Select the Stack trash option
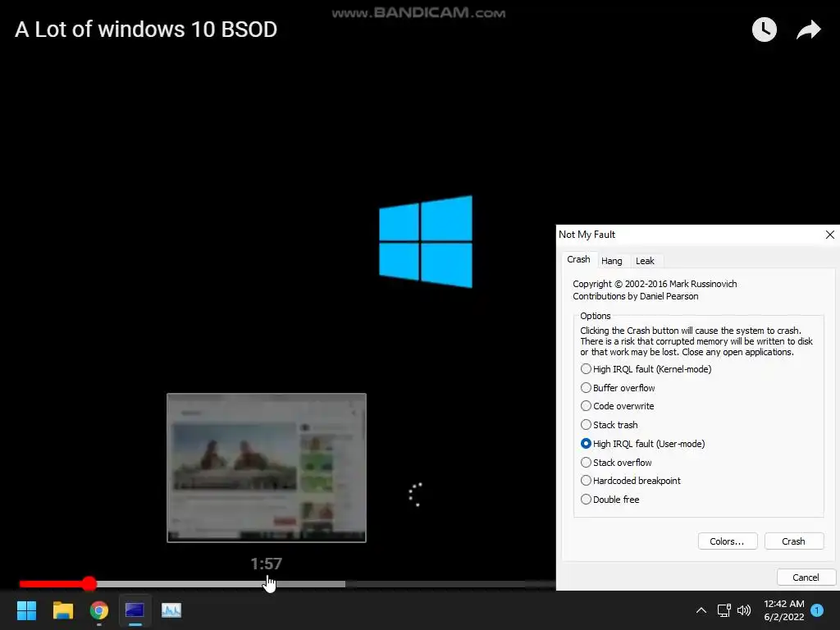 click(x=609, y=425)
